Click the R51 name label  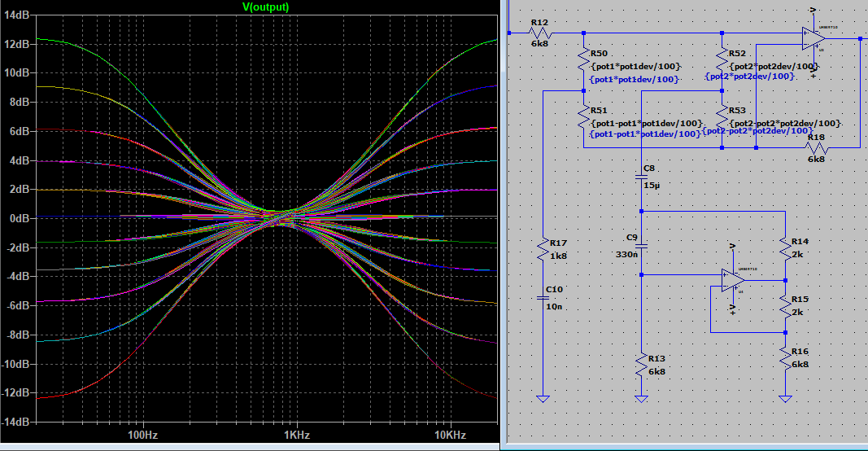[599, 111]
